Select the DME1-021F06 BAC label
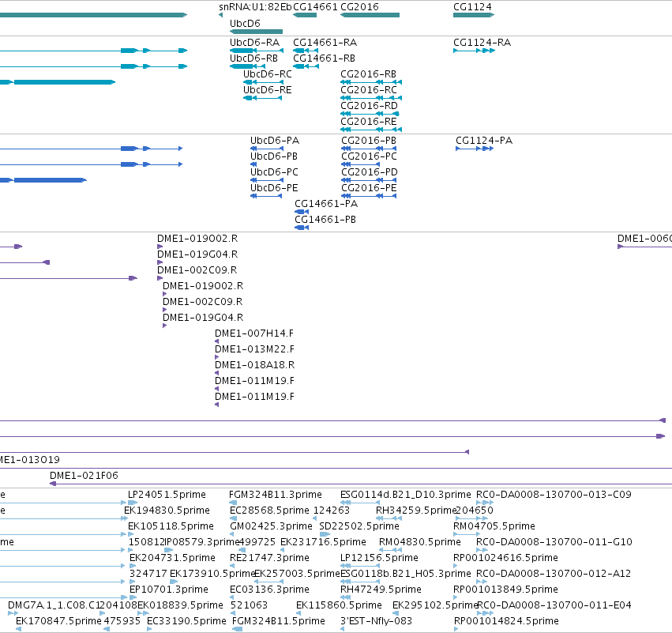This screenshot has width=672, height=633. (x=84, y=476)
